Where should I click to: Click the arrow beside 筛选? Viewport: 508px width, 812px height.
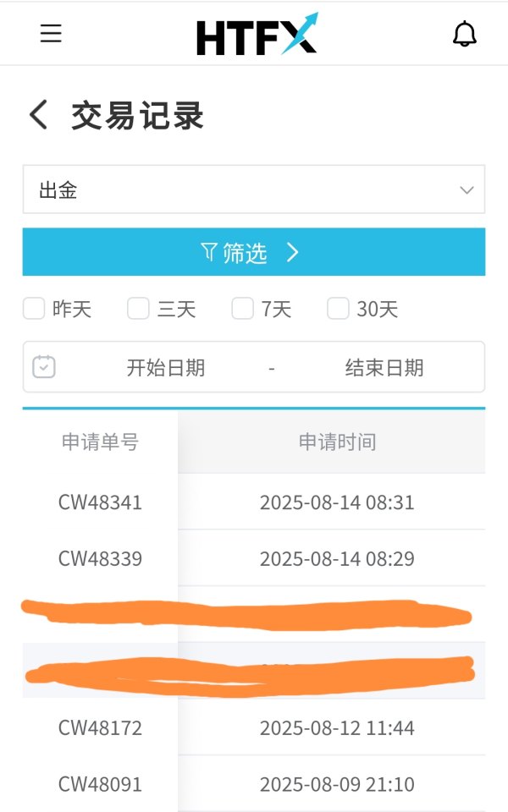pyautogui.click(x=293, y=252)
